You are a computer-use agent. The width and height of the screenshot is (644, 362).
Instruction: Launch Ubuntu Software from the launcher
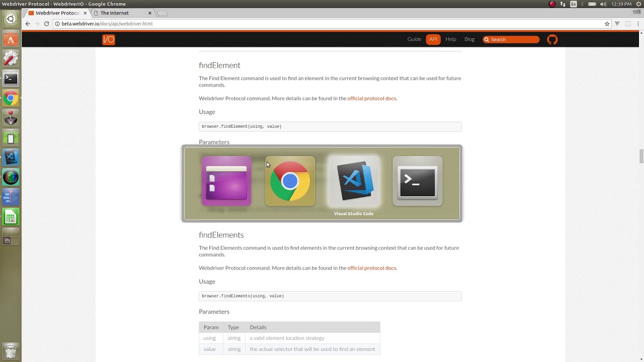[x=11, y=39]
